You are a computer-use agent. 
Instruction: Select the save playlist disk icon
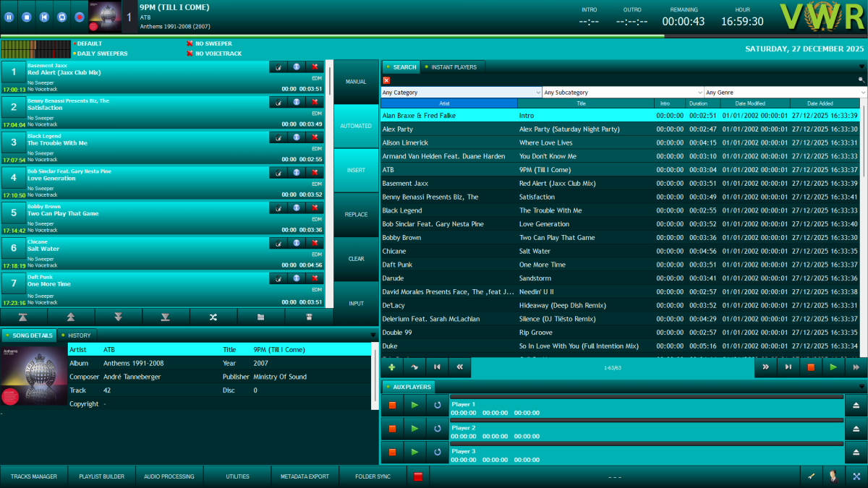(310, 317)
